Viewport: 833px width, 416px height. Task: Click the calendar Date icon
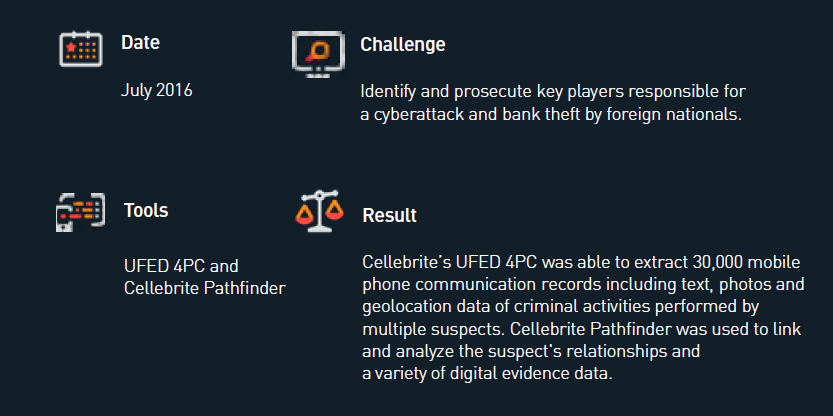[80, 49]
